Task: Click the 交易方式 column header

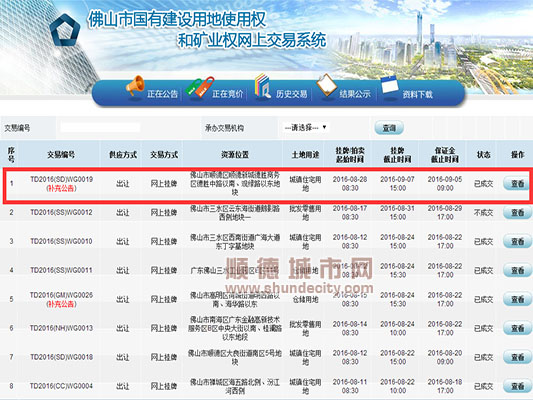Action: 164,155
